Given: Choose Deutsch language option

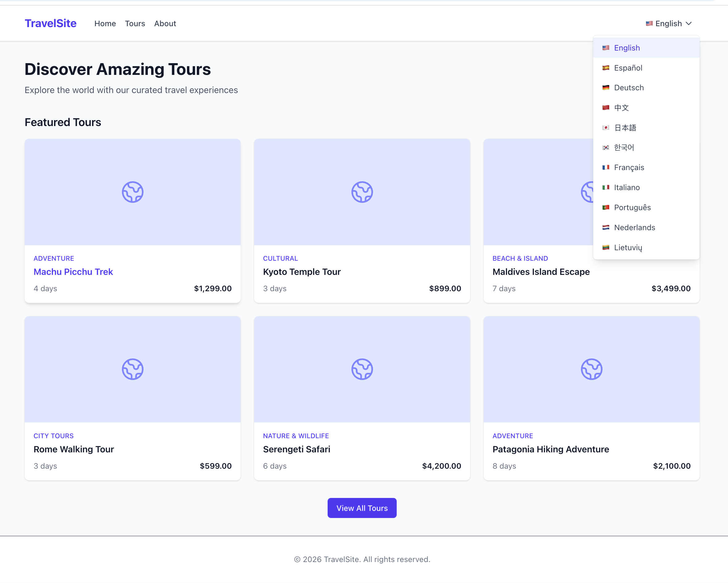Looking at the screenshot, I should 629,88.
